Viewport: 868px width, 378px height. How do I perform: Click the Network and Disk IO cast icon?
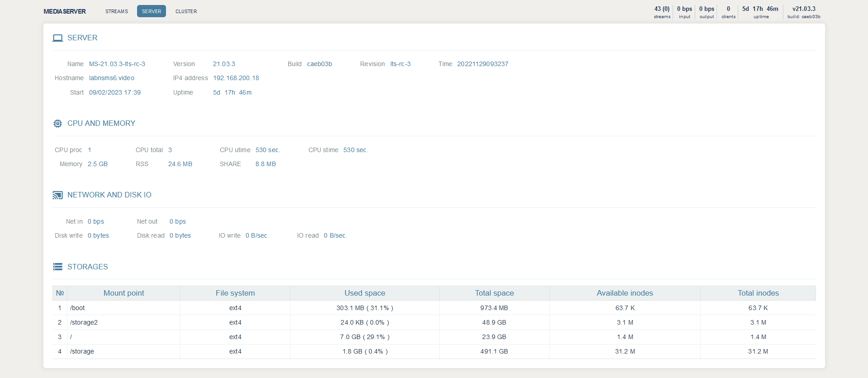click(57, 195)
